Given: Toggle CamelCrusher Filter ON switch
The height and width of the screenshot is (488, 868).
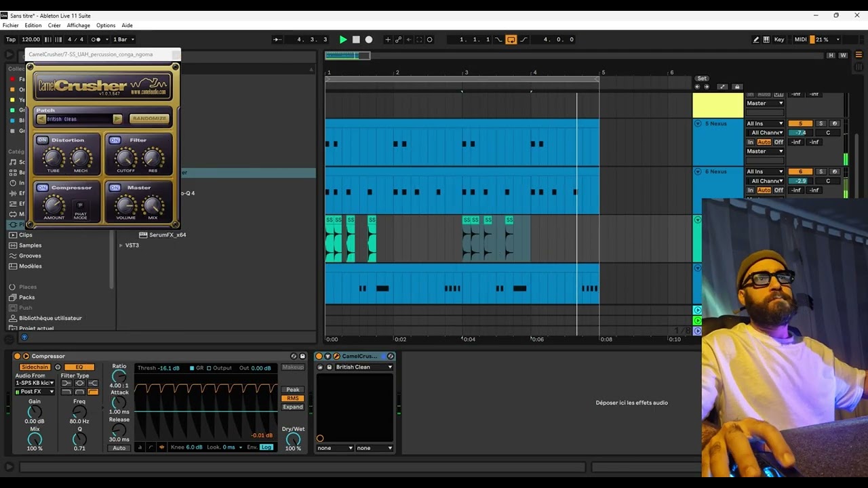Looking at the screenshot, I should click(x=115, y=140).
